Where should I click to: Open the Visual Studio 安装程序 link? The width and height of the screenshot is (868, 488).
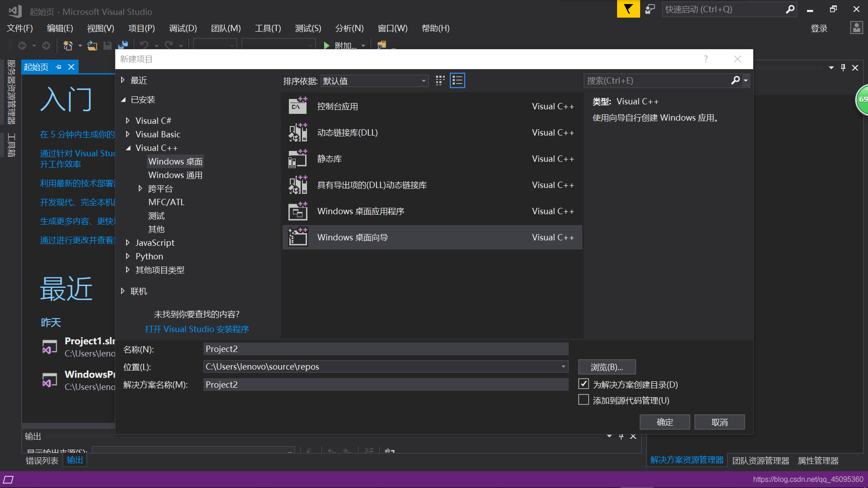(197, 329)
